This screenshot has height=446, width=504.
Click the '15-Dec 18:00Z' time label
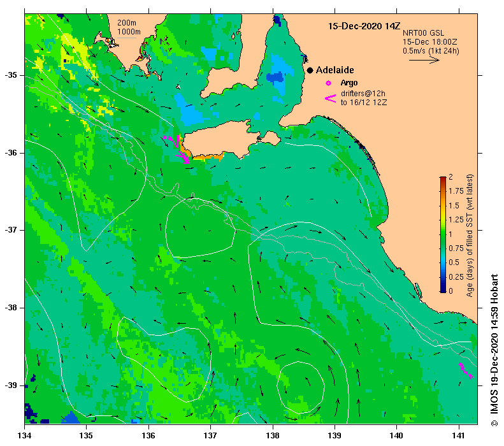(429, 42)
